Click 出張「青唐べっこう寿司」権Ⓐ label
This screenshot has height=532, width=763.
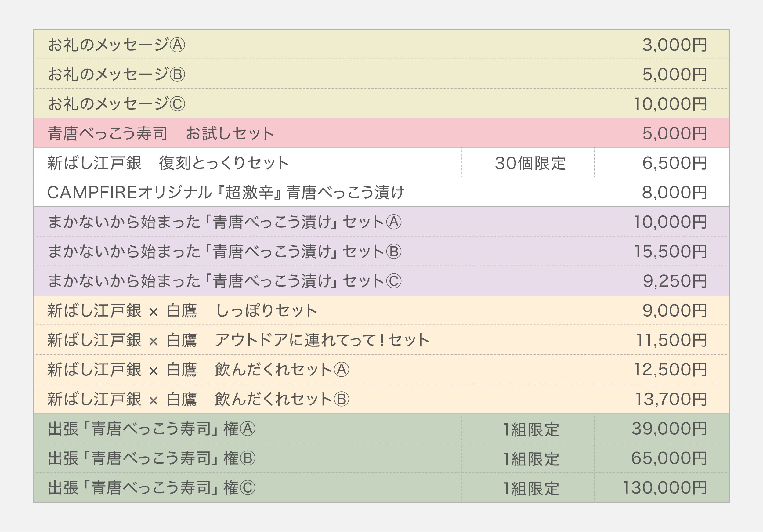point(151,429)
